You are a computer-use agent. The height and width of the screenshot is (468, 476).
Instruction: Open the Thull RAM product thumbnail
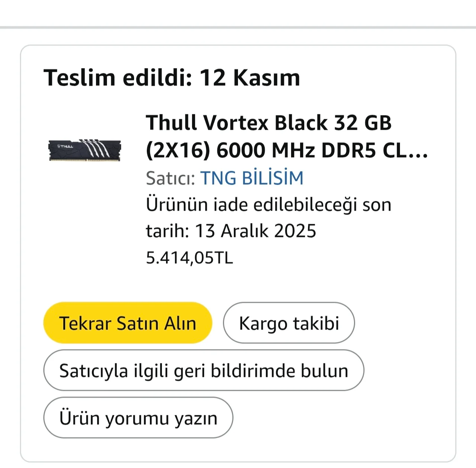(85, 150)
